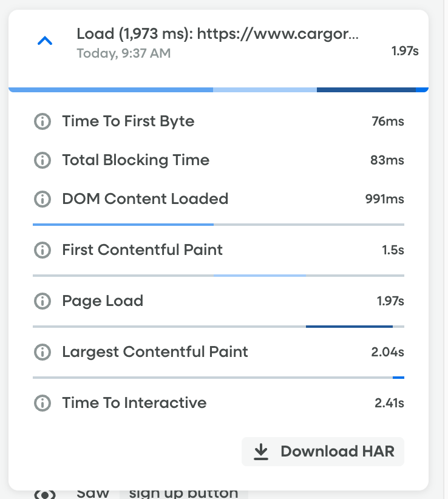
Task: Click the Today, 9:37 AM timestamp
Action: pos(123,53)
